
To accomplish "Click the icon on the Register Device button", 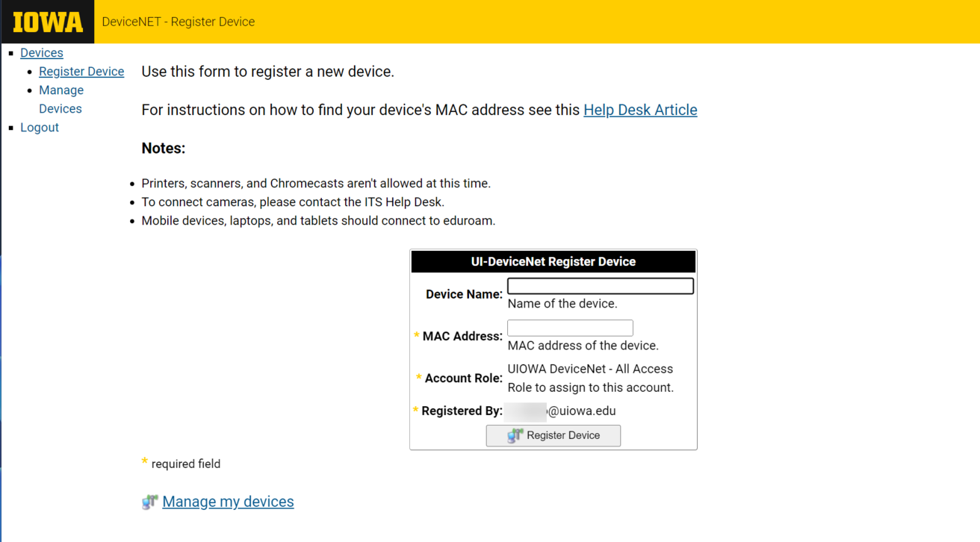I will [x=515, y=435].
